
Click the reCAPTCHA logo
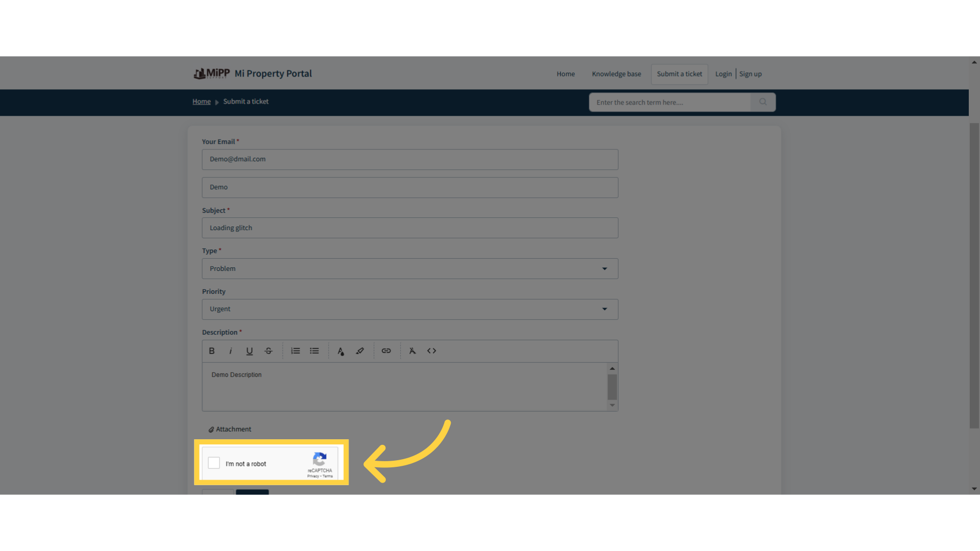click(x=320, y=459)
